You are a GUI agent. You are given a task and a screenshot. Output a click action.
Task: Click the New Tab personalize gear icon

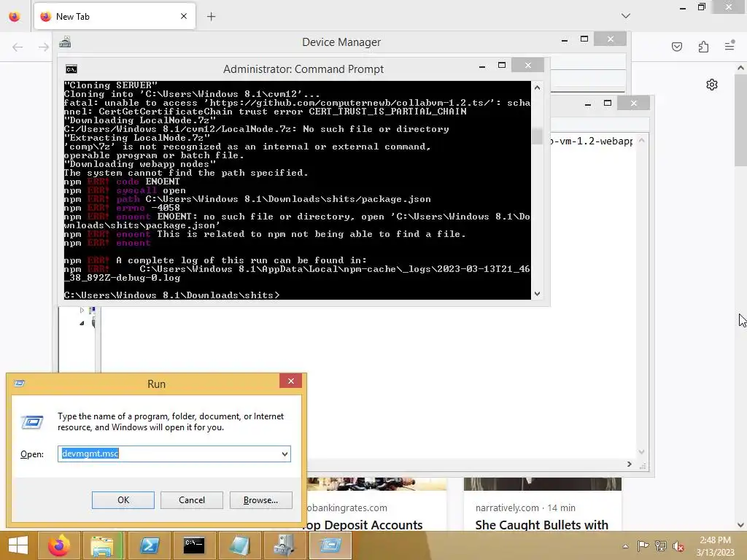[712, 85]
